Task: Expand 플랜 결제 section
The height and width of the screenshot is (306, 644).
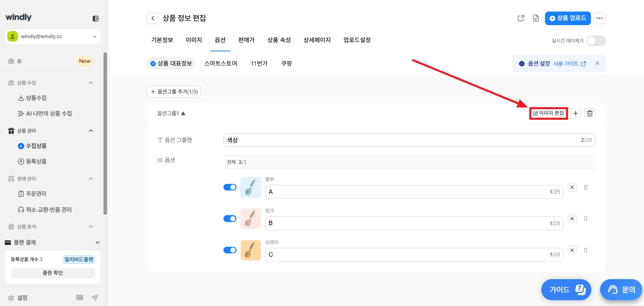Action: pos(98,242)
